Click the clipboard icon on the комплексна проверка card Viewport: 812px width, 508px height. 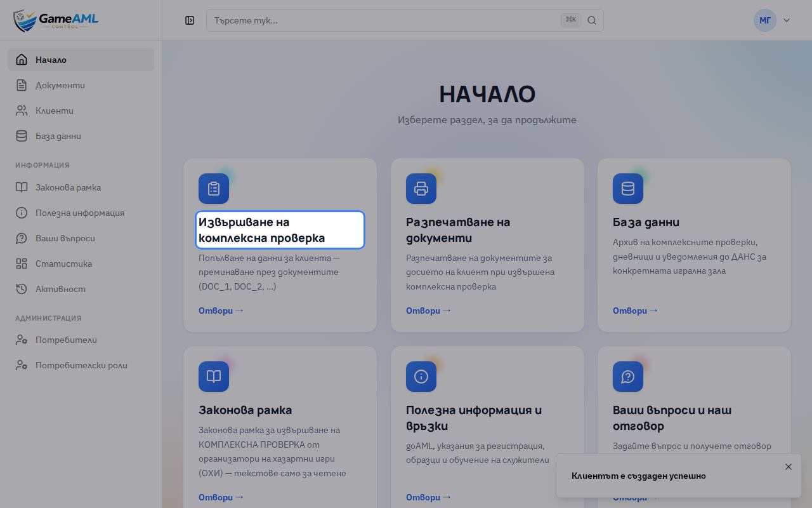coord(214,189)
